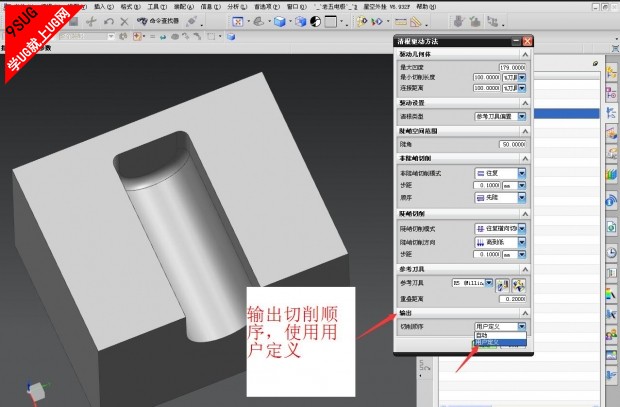Click the black-white circle toggle icon
The width and height of the screenshot is (620, 407).
pyautogui.click(x=315, y=21)
